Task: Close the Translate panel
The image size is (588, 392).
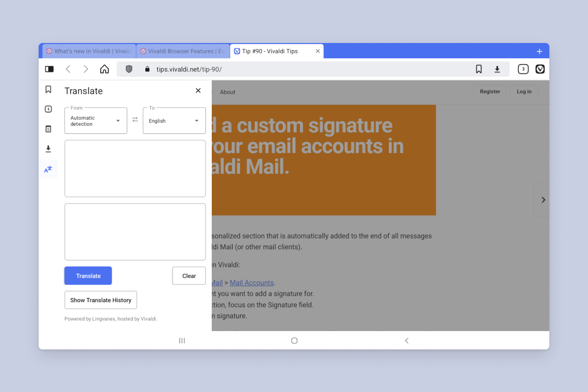Action: pos(198,90)
